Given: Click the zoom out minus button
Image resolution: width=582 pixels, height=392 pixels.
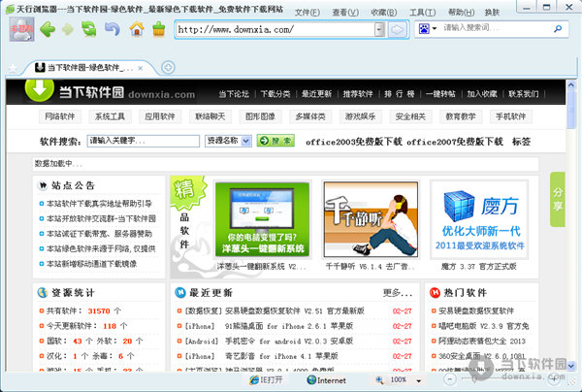Looking at the screenshot, I should pos(450,379).
